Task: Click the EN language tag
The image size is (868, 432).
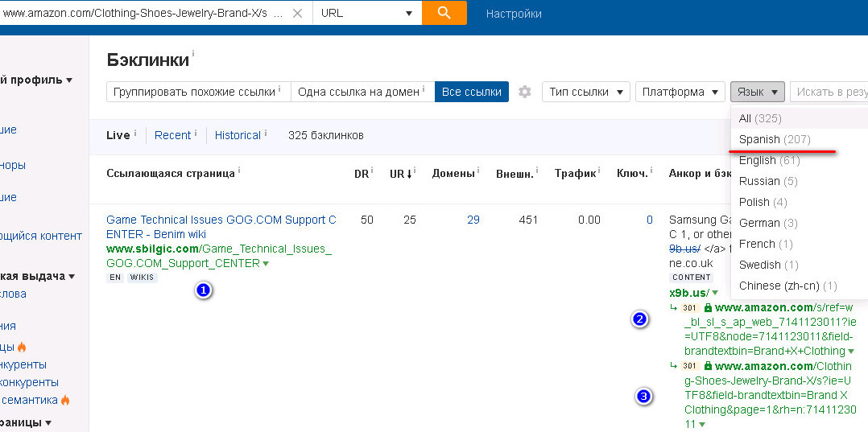Action: [115, 278]
